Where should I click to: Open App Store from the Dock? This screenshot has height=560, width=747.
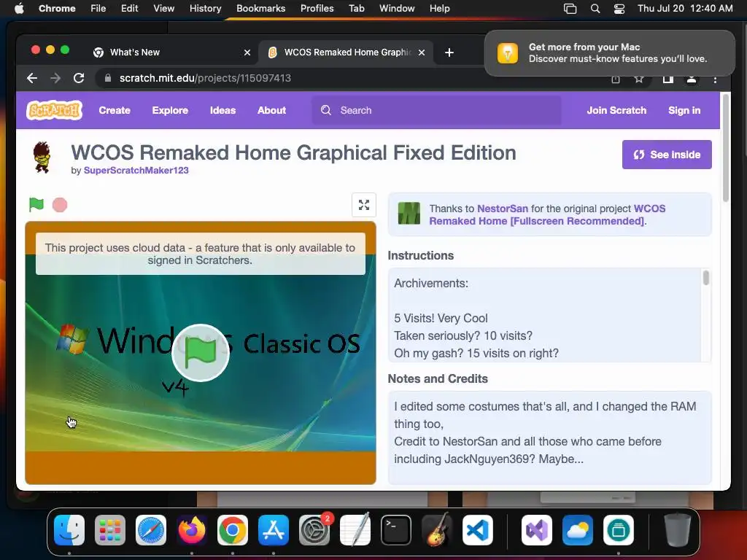pos(274,530)
